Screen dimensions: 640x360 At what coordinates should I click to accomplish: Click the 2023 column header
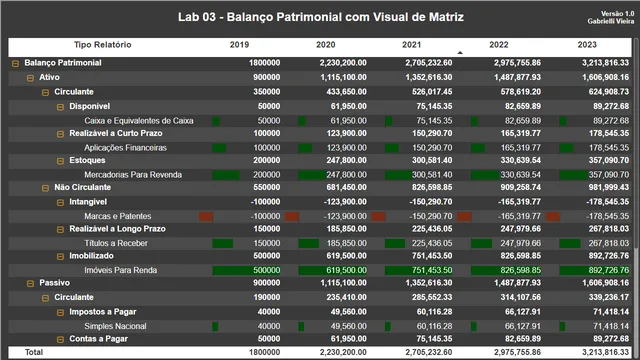(587, 45)
